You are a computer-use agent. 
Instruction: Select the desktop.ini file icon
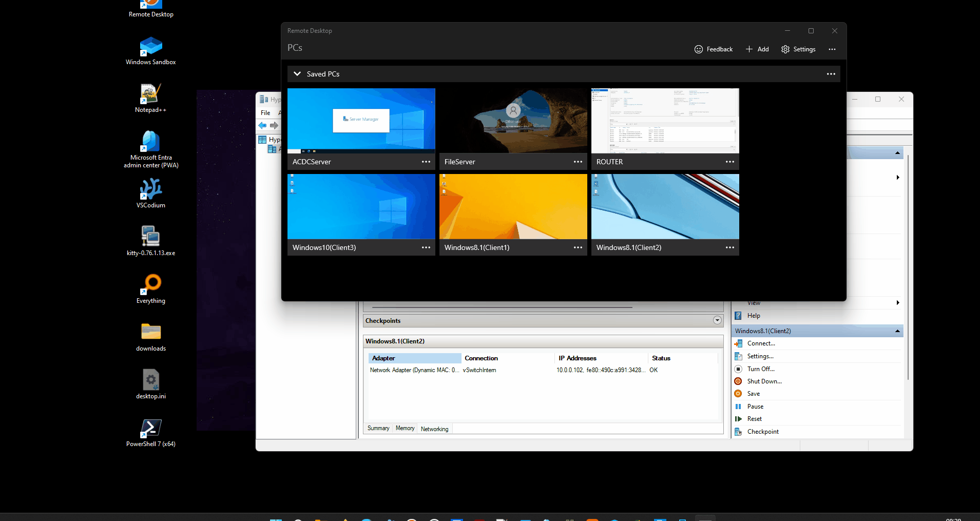click(x=151, y=384)
